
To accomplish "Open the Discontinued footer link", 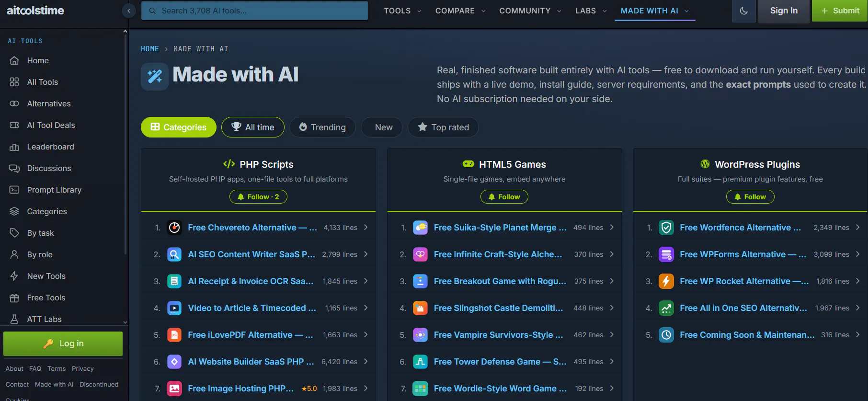I will (x=99, y=384).
